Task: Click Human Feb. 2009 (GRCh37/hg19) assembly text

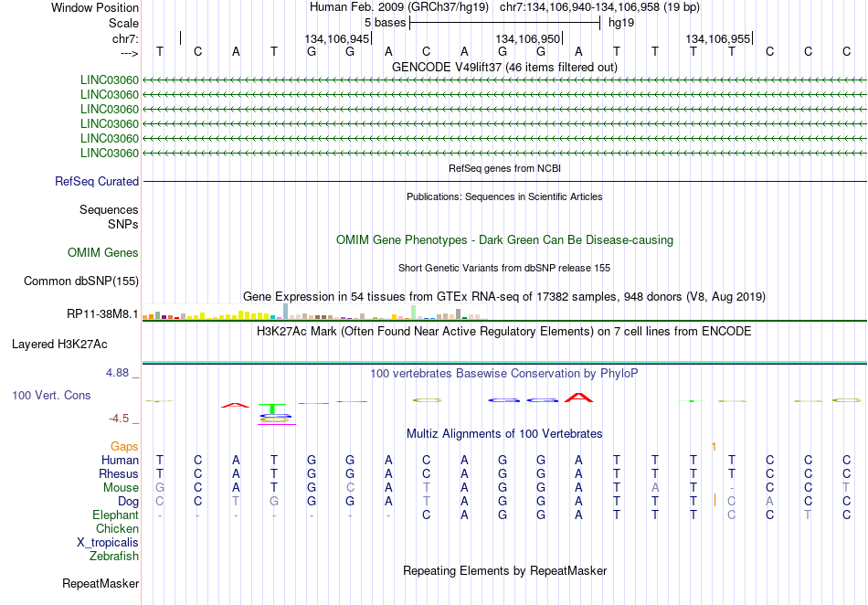Action: 399,7
